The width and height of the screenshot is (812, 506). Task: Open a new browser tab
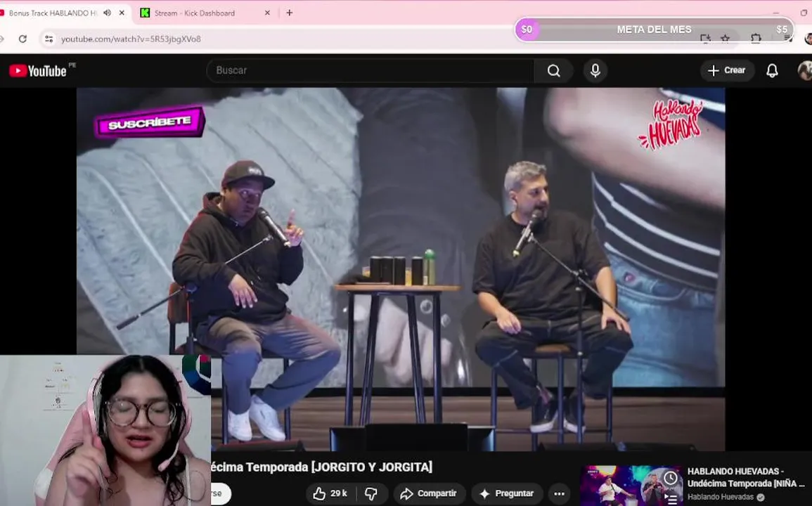(x=290, y=13)
